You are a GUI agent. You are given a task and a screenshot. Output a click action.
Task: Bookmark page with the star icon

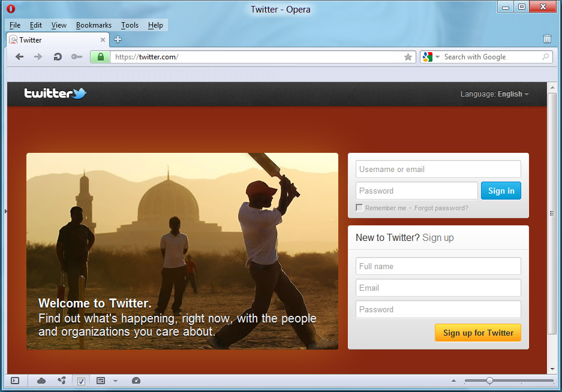click(408, 56)
